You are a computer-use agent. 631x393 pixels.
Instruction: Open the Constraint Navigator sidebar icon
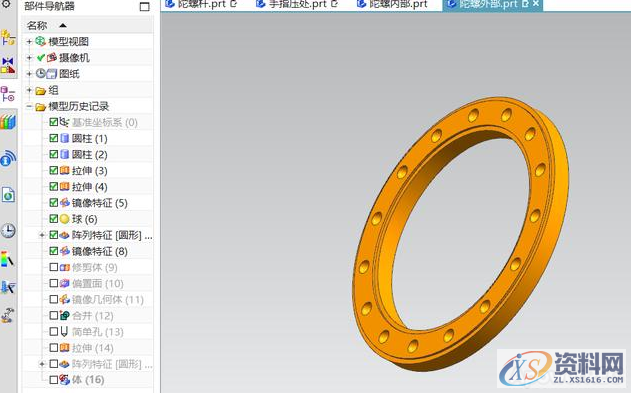(8, 65)
